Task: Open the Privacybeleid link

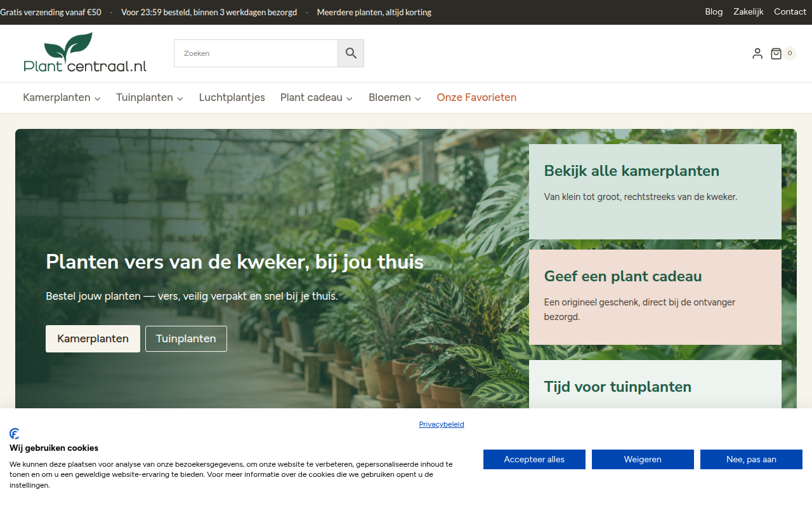Action: [442, 424]
